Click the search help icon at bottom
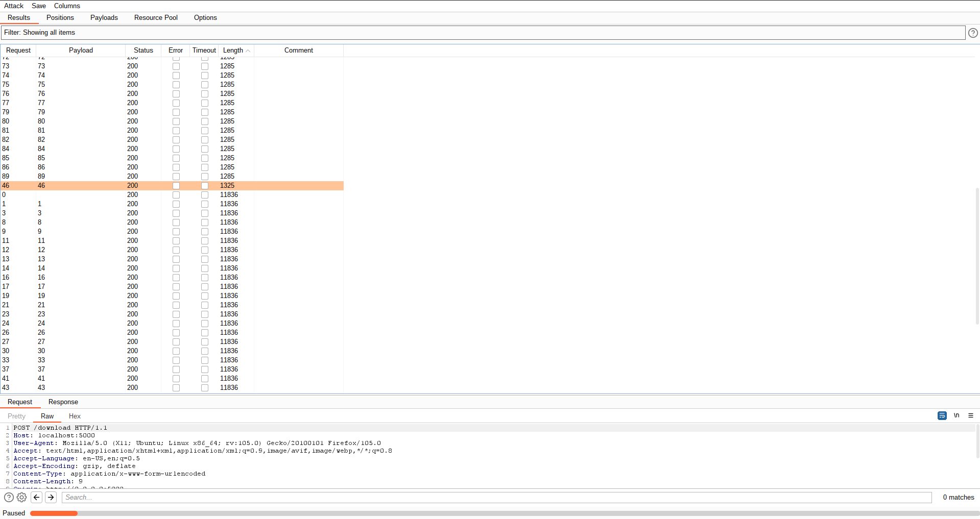This screenshot has width=980, height=519. (x=9, y=497)
